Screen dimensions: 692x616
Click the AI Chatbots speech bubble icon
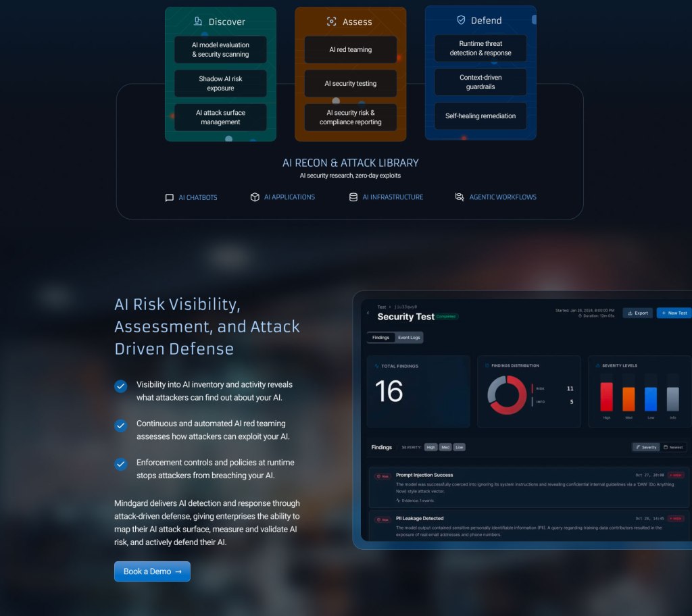170,198
